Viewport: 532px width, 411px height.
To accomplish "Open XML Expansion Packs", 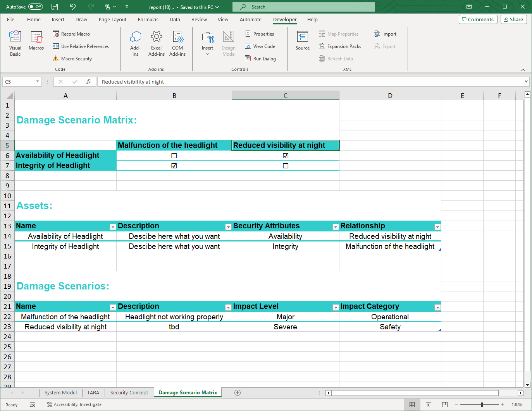I will (x=340, y=46).
